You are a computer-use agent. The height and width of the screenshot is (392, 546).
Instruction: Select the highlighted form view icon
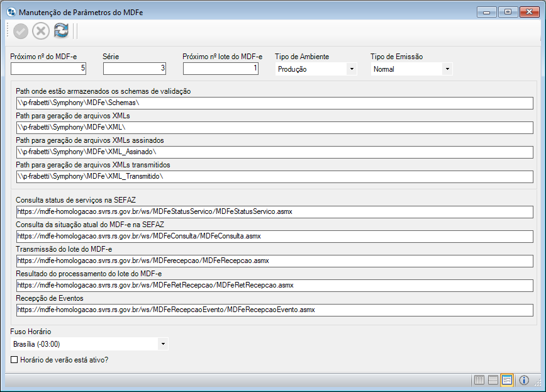[506, 380]
